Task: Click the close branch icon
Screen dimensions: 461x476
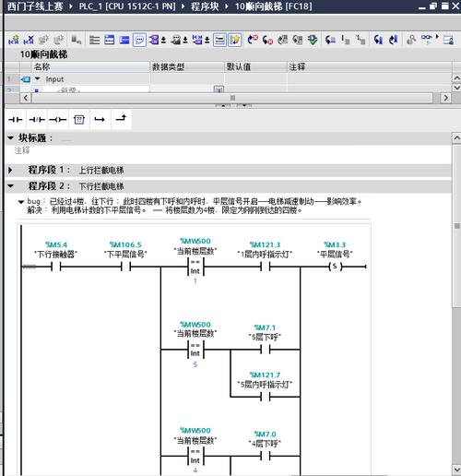Action: (x=121, y=119)
